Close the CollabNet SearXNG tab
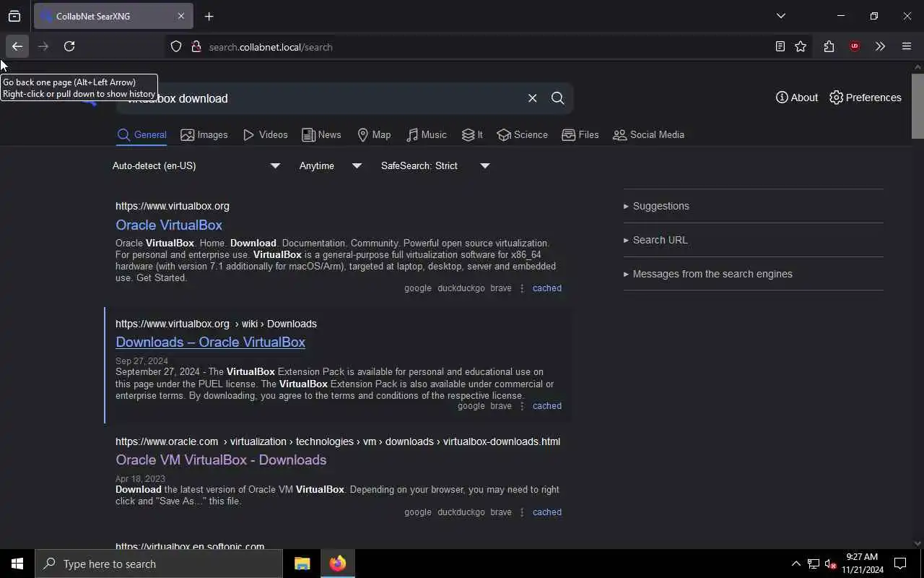The image size is (924, 578). pyautogui.click(x=181, y=16)
